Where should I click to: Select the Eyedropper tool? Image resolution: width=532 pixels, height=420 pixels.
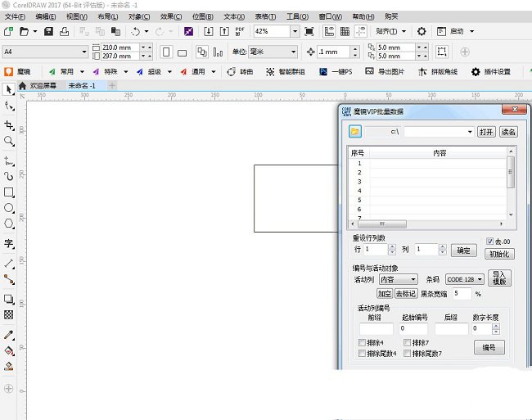(9, 335)
